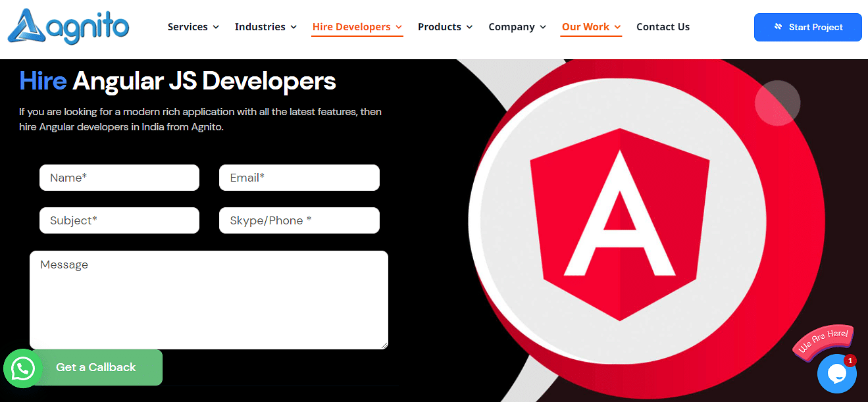
Task: Click the Start Project button icon
Action: click(x=779, y=27)
